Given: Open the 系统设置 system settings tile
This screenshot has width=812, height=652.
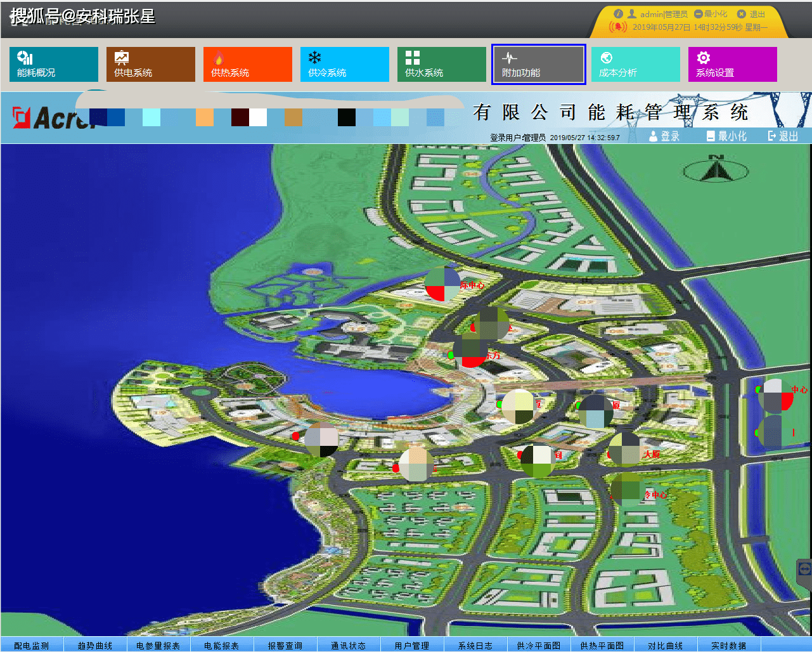Looking at the screenshot, I should (733, 64).
